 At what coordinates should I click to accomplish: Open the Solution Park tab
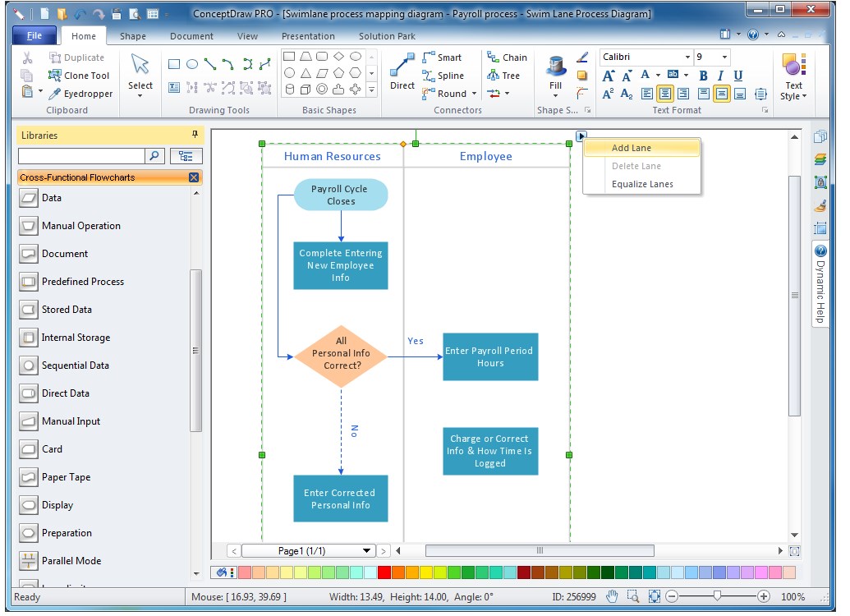pyautogui.click(x=387, y=36)
